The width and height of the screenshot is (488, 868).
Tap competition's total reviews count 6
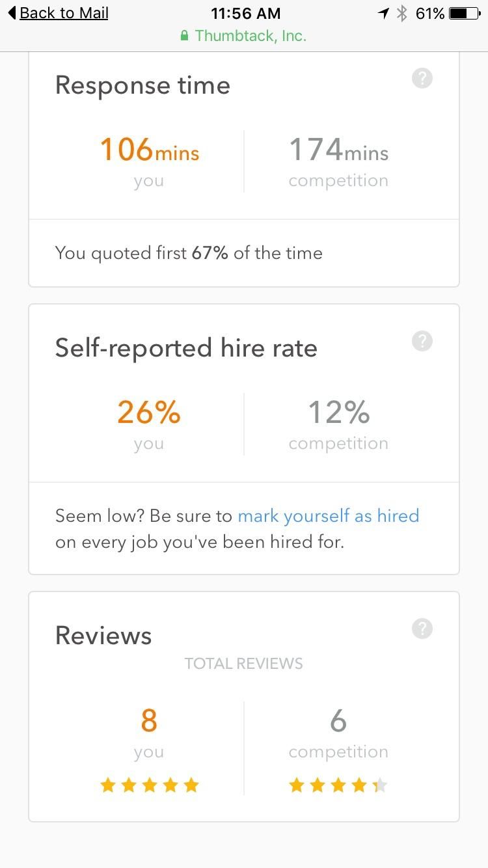(x=338, y=721)
